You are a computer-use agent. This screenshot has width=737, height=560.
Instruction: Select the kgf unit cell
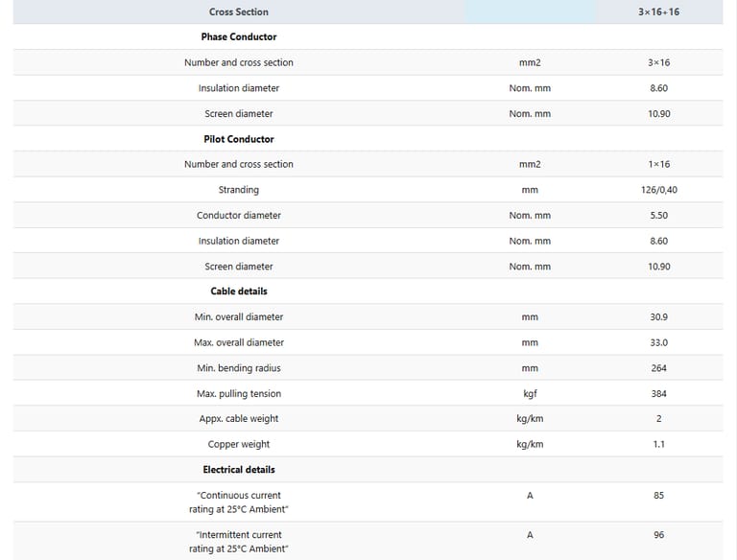pos(530,393)
